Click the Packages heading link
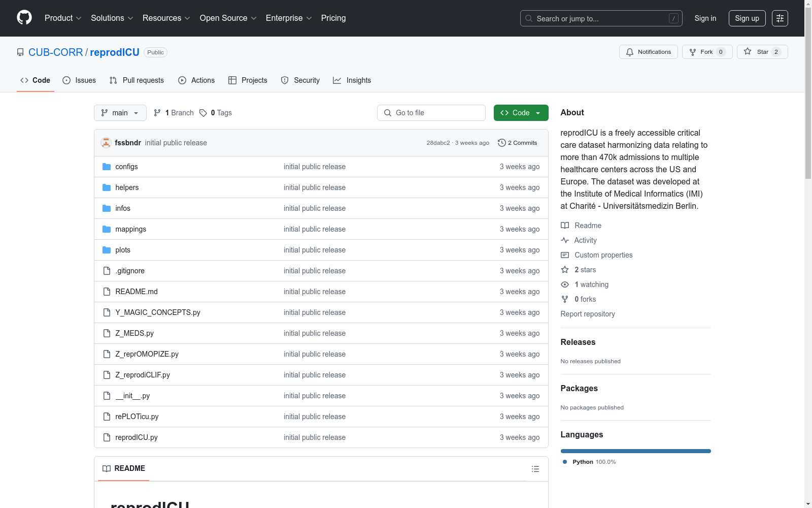 [x=579, y=388]
